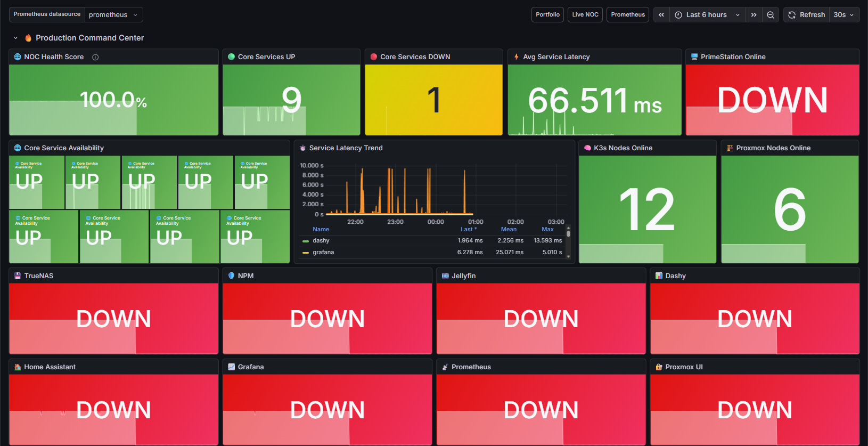This screenshot has height=446, width=868.
Task: Open the Live NOC dashboard link
Action: point(585,15)
